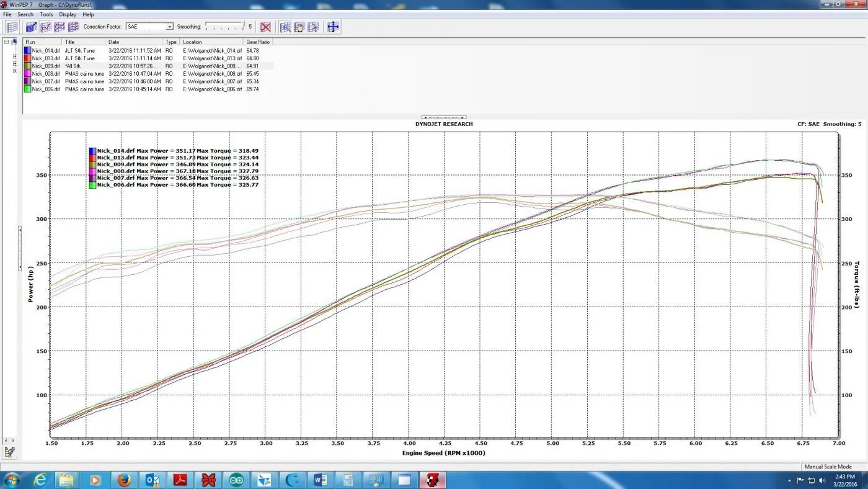This screenshot has height=489, width=868.
Task: Activate the graph zoom tool icon
Action: click(x=285, y=27)
